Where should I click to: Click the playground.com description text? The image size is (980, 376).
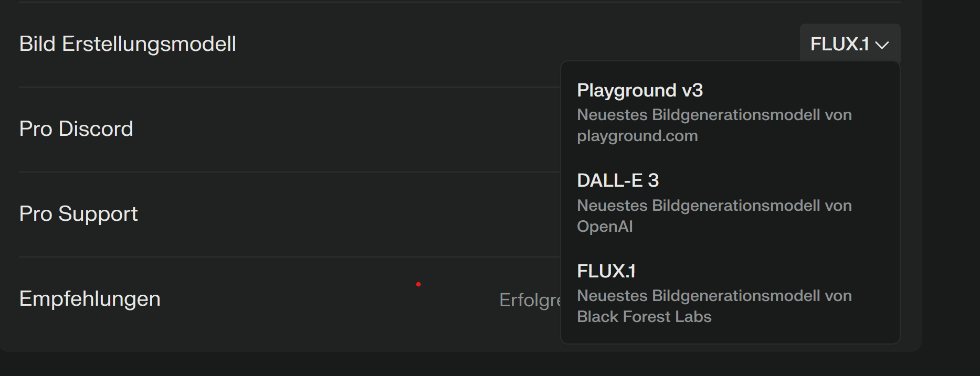[637, 136]
